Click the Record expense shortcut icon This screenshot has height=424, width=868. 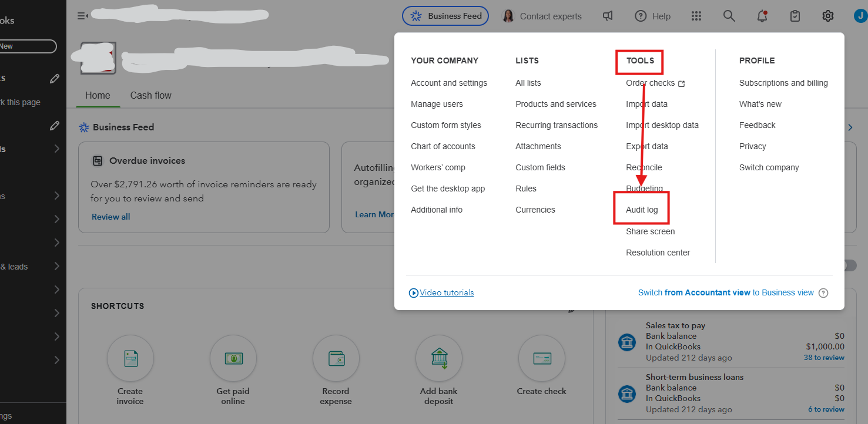point(336,358)
